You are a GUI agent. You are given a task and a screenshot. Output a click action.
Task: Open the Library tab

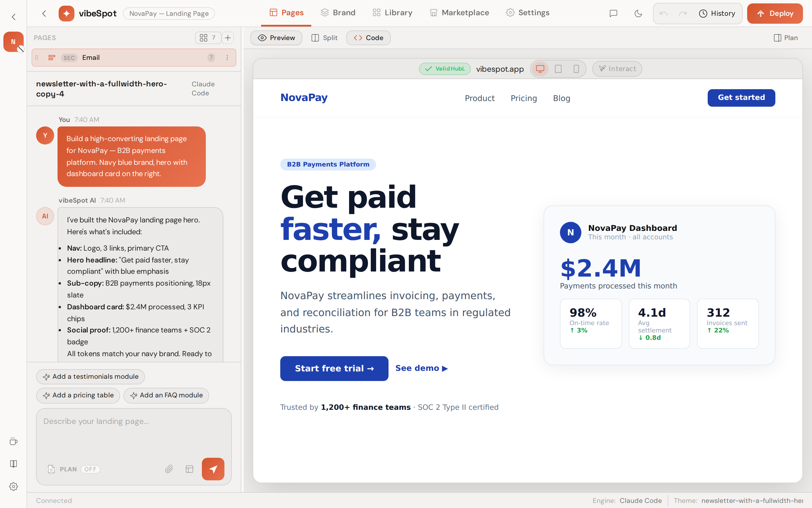[x=392, y=13]
